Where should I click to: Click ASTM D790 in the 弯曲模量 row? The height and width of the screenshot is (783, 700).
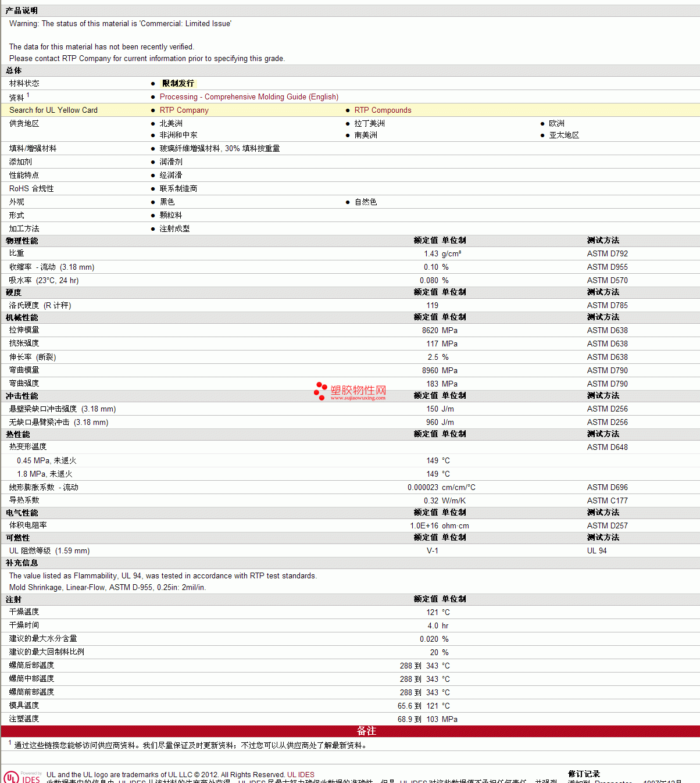(608, 371)
